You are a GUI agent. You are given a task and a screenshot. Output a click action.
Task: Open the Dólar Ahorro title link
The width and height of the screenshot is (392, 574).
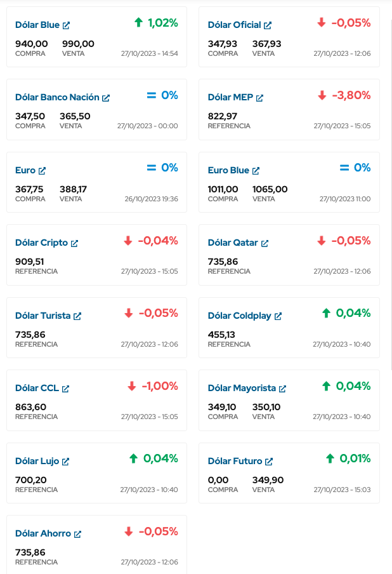pyautogui.click(x=43, y=534)
